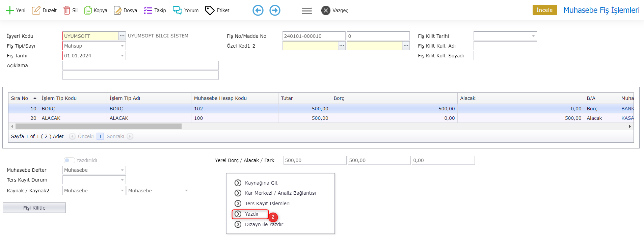Screen dimensions: 644x246
Task: Click the Madde No field showing 0
Action: point(378,36)
